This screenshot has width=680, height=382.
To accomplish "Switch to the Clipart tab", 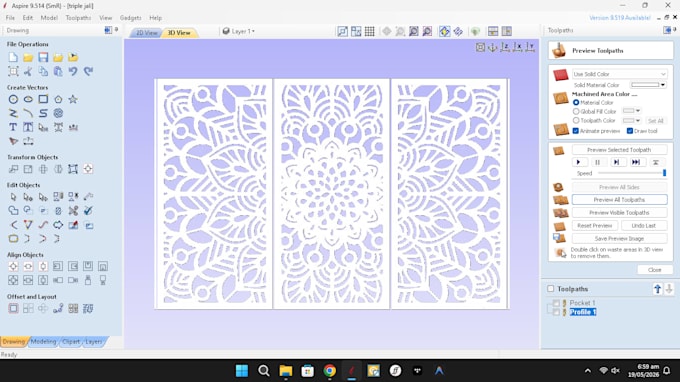I will pos(71,342).
